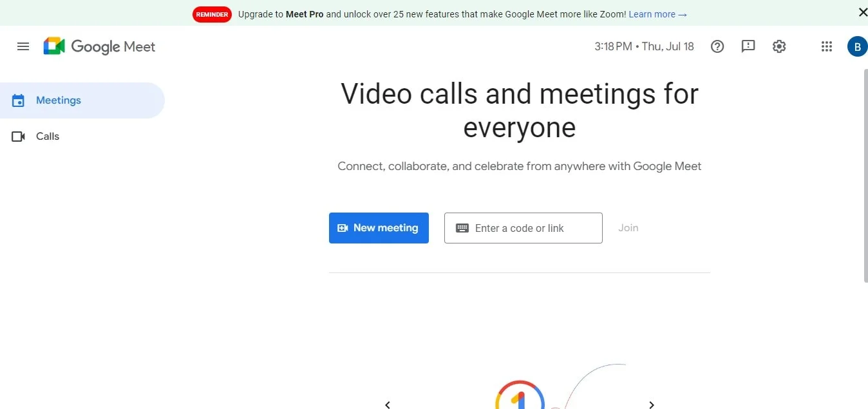Open your account profile avatar

(x=856, y=46)
